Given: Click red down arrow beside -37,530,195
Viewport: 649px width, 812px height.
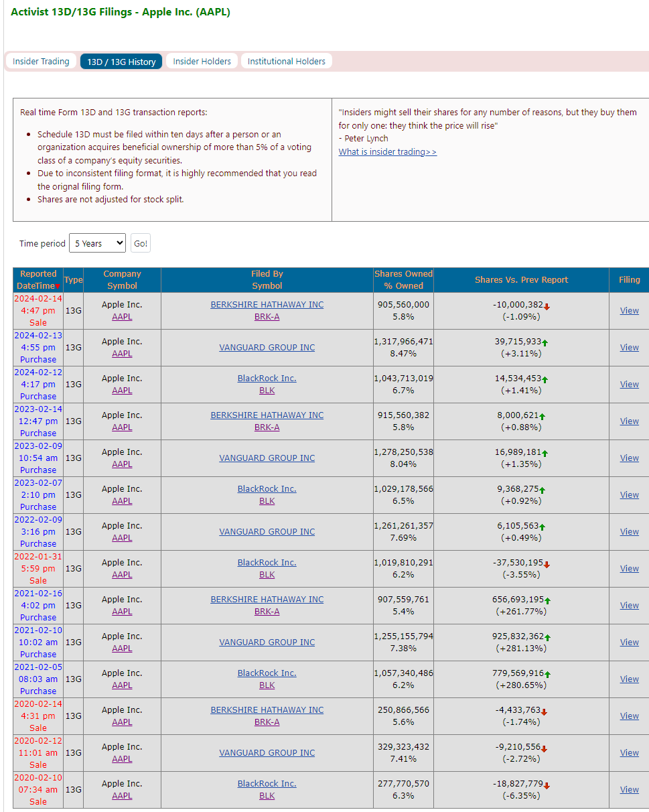Looking at the screenshot, I should click(x=547, y=564).
